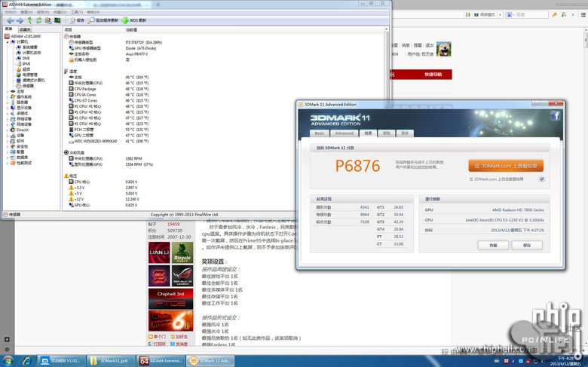588x367 pixels.
Task: Switch to 3DMark Basic tab
Action: pyautogui.click(x=320, y=133)
